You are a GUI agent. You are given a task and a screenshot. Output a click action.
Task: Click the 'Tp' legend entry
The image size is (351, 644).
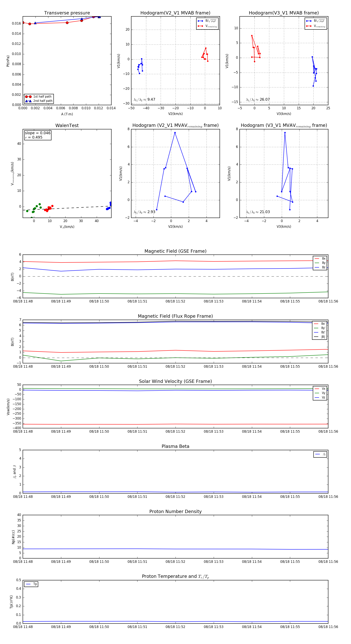[31, 584]
